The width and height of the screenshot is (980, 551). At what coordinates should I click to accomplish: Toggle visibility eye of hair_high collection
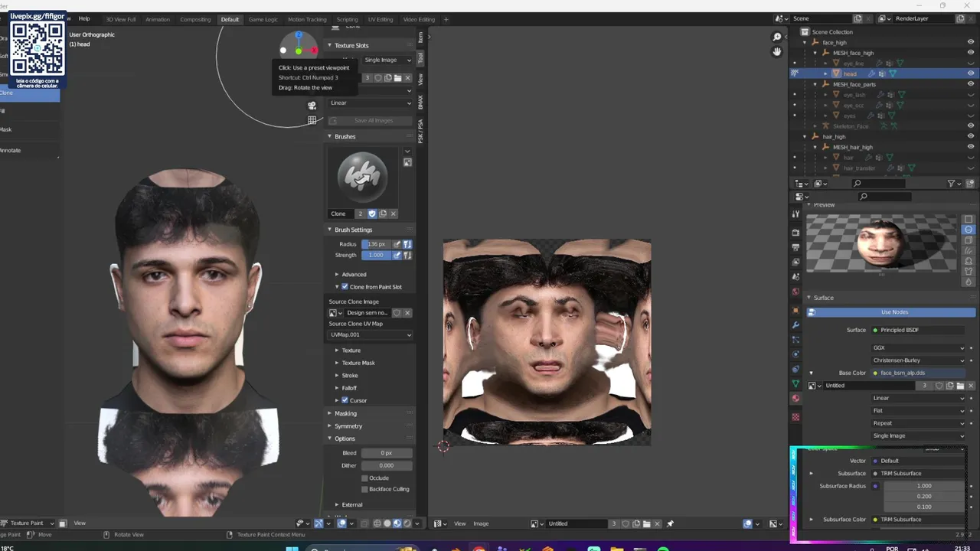[971, 136]
